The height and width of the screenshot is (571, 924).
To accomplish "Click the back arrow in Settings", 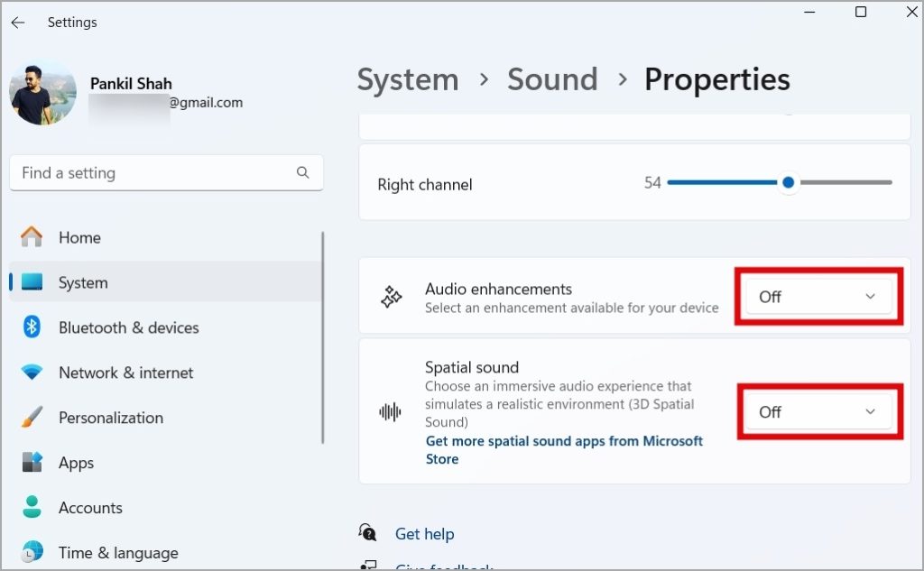I will click(x=18, y=23).
